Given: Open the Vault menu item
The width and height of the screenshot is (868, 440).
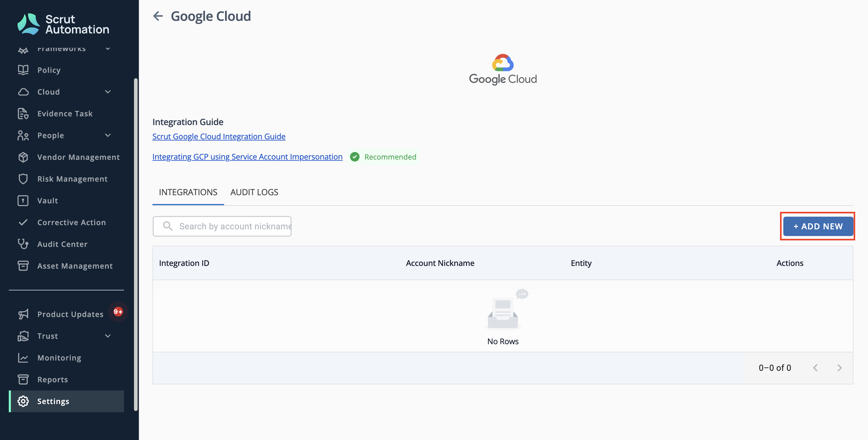Looking at the screenshot, I should pyautogui.click(x=66, y=201).
